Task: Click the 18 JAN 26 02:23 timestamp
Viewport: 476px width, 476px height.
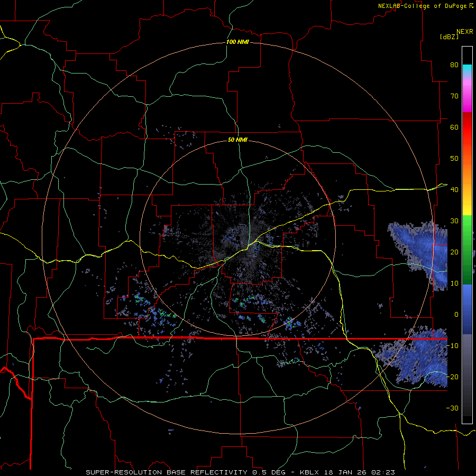Action: click(360, 472)
